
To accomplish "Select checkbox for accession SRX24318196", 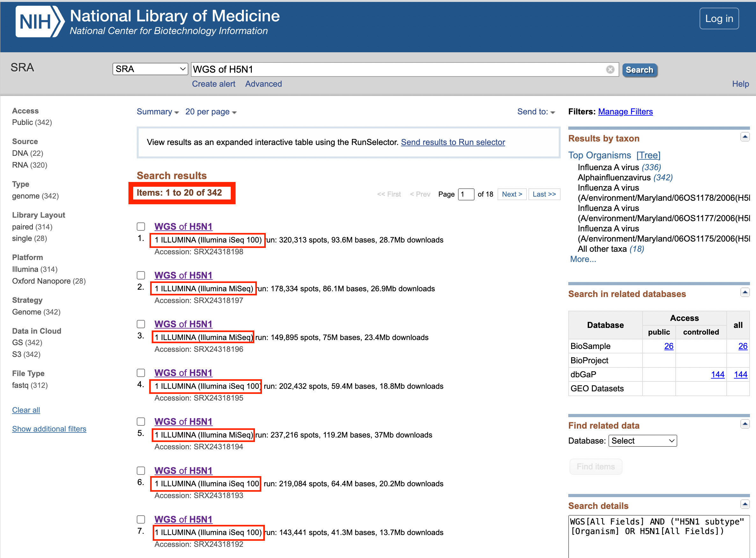I will (141, 324).
